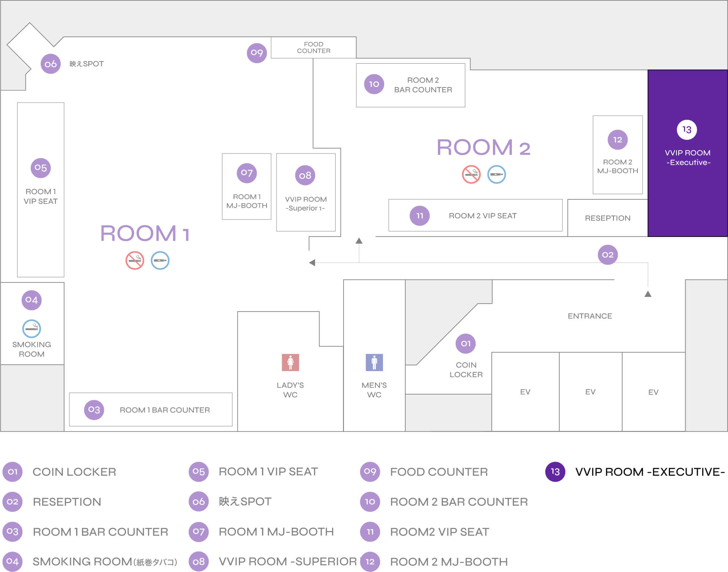Click the COIN LOCKER legend entry

click(x=74, y=472)
